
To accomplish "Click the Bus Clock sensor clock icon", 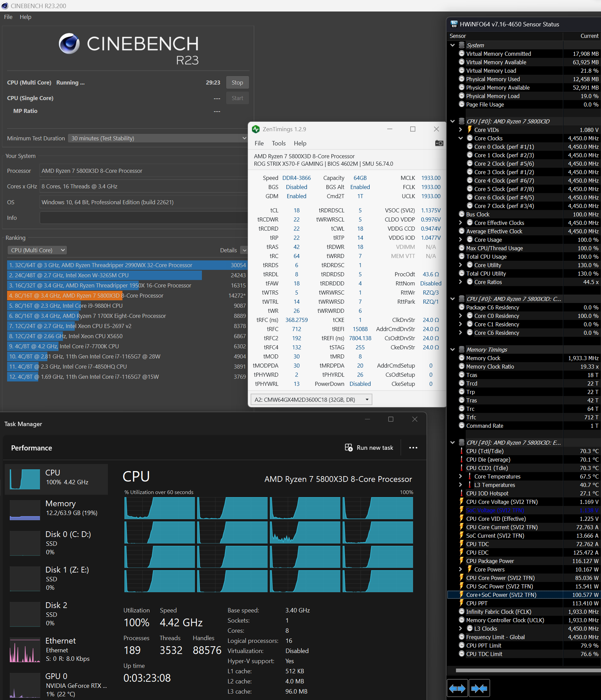I will (461, 214).
